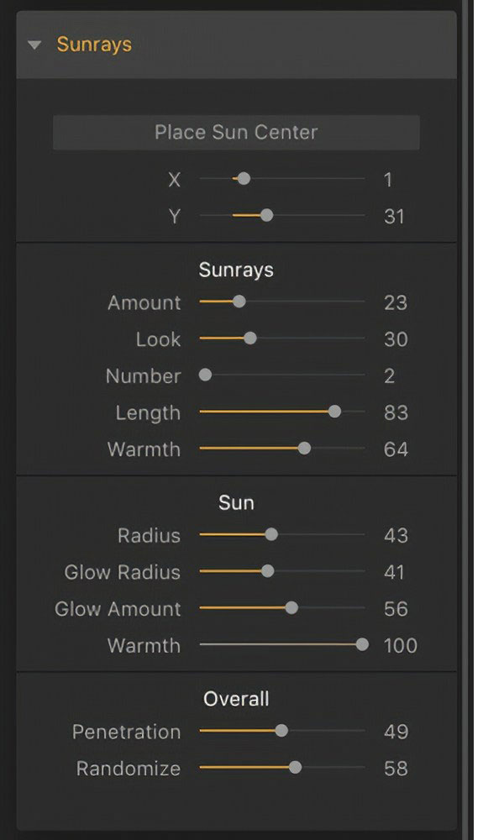This screenshot has height=840, width=504.
Task: Click the Sun Radius slider handle
Action: coord(271,535)
